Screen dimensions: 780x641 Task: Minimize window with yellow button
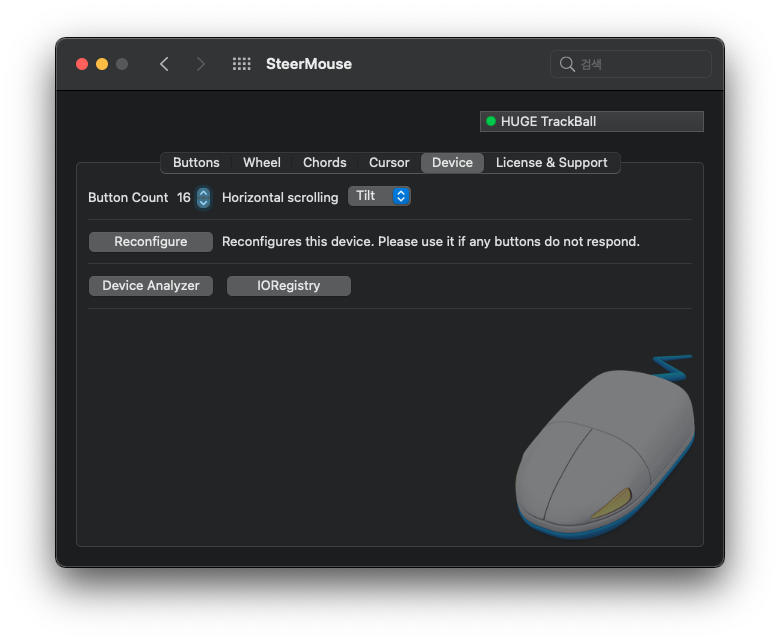point(102,64)
